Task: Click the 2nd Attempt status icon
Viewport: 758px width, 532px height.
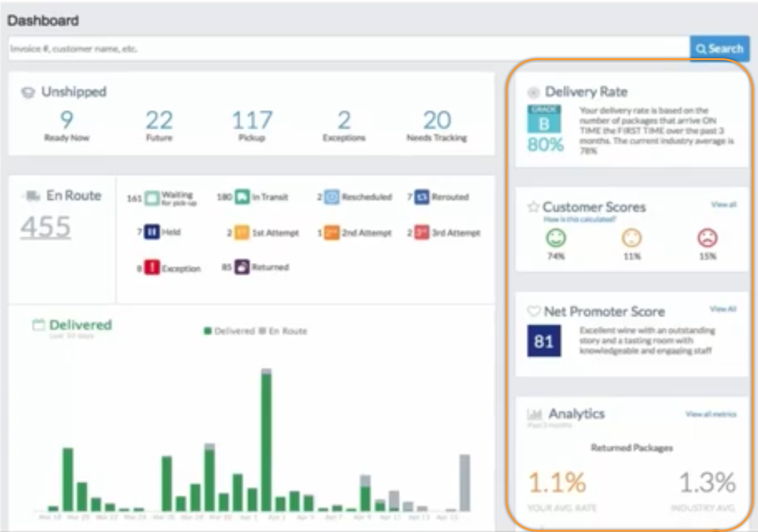Action: [x=332, y=233]
